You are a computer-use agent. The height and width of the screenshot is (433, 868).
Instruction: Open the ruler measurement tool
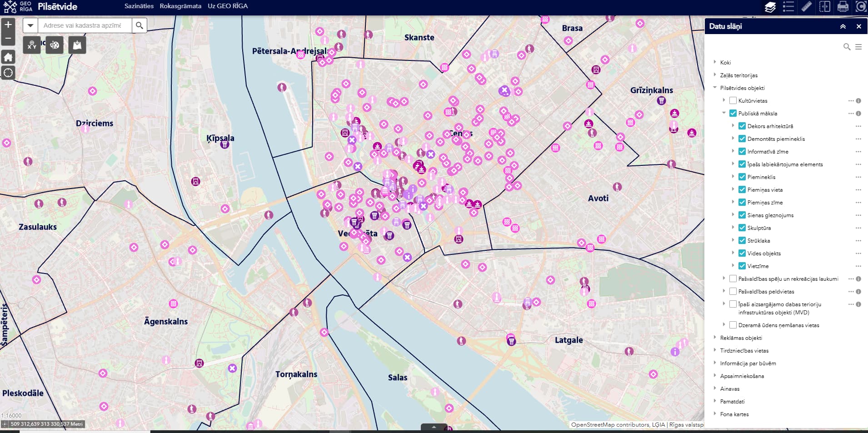tap(807, 6)
